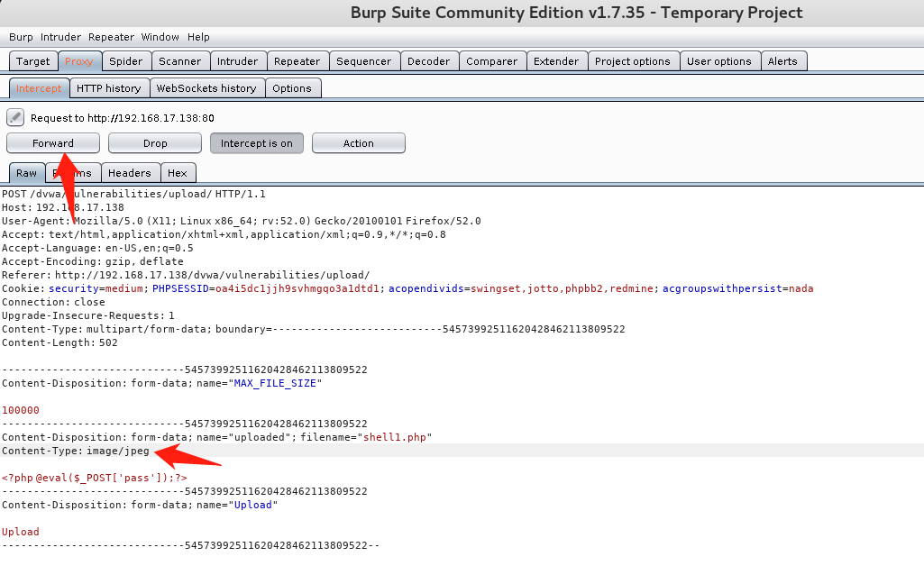Switch to the Target tab
The image size is (924, 584).
(x=33, y=61)
